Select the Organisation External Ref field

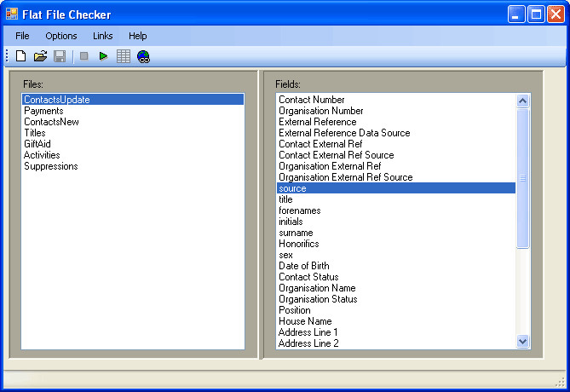[396, 166]
